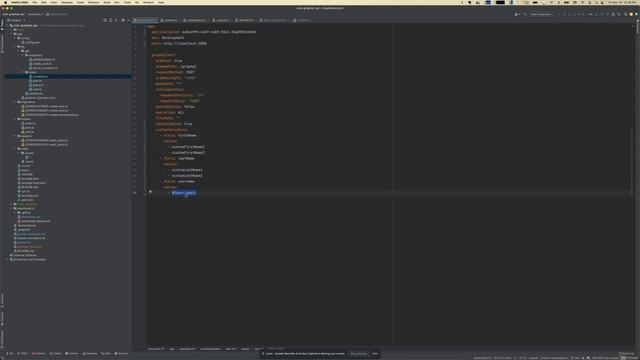Open the Services tool window

click(x=121, y=353)
